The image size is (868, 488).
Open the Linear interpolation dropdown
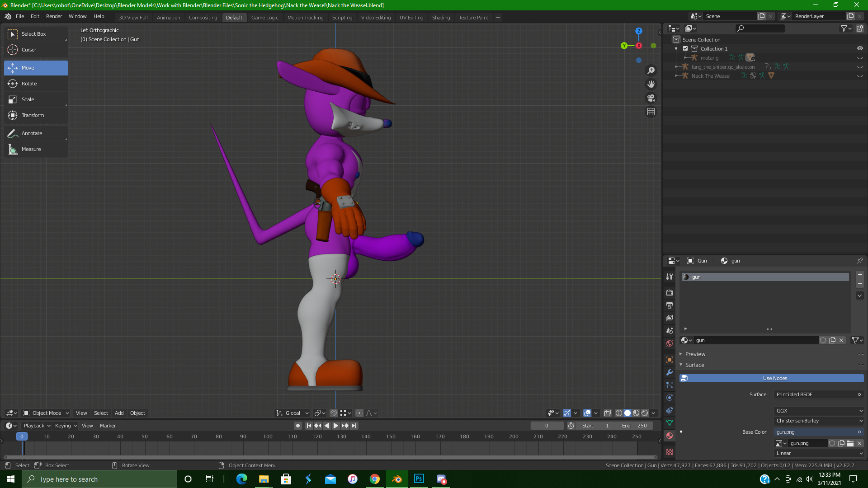(x=819, y=453)
